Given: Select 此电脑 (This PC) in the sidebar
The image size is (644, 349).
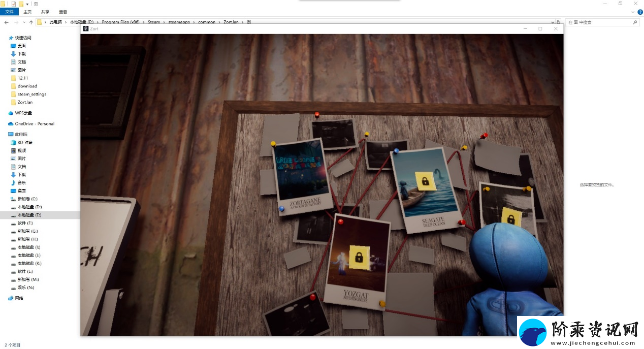Looking at the screenshot, I should [x=17, y=134].
